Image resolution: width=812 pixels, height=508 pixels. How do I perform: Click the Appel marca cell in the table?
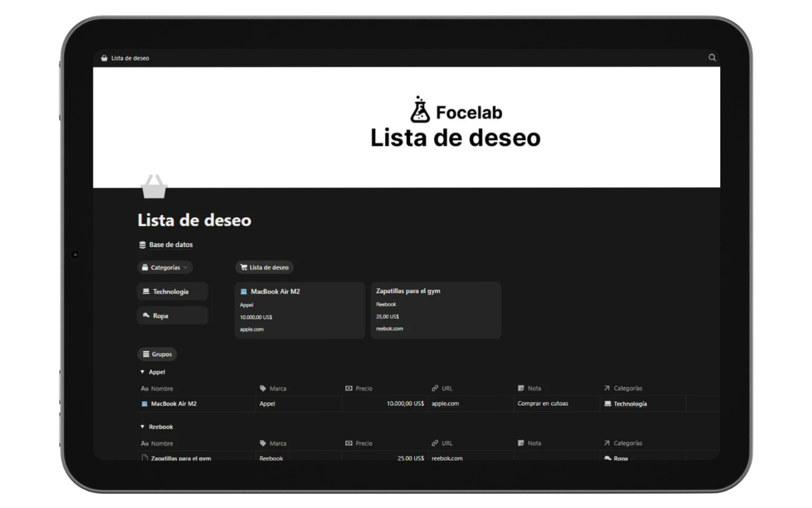coord(298,404)
